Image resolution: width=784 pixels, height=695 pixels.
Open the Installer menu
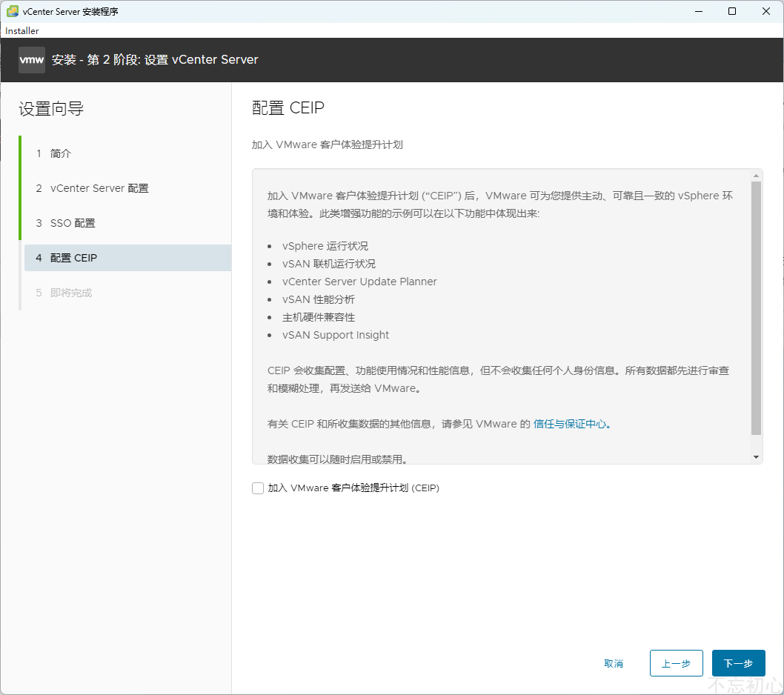22,31
